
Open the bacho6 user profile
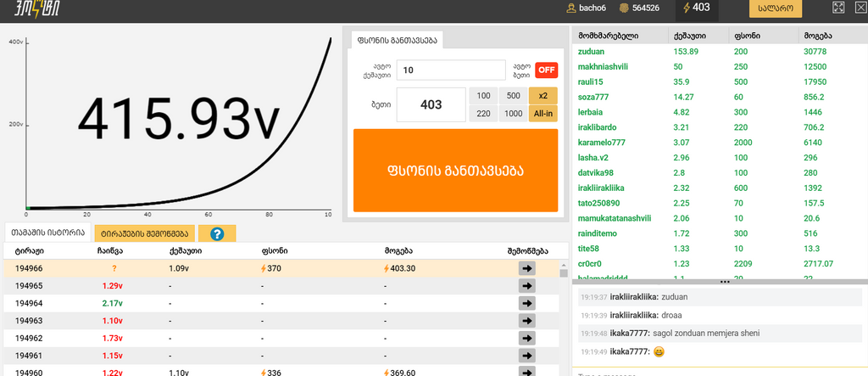point(587,8)
